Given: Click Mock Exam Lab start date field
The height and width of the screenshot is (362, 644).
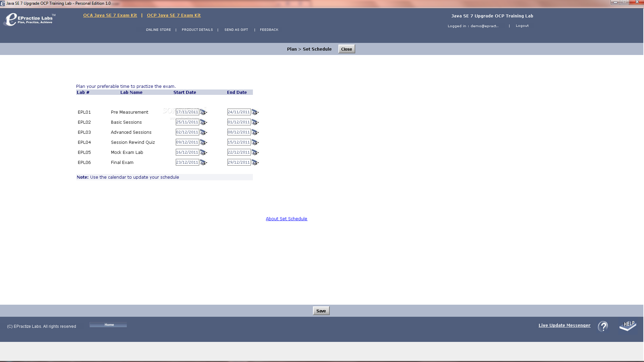Looking at the screenshot, I should 187,152.
